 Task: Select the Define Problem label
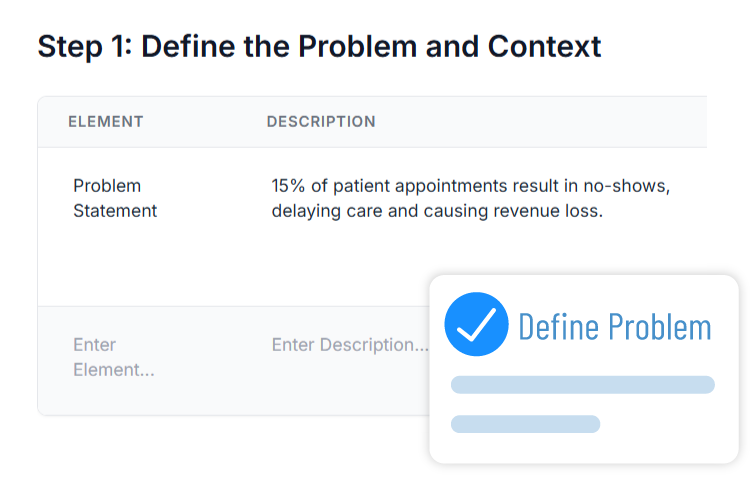(x=614, y=326)
